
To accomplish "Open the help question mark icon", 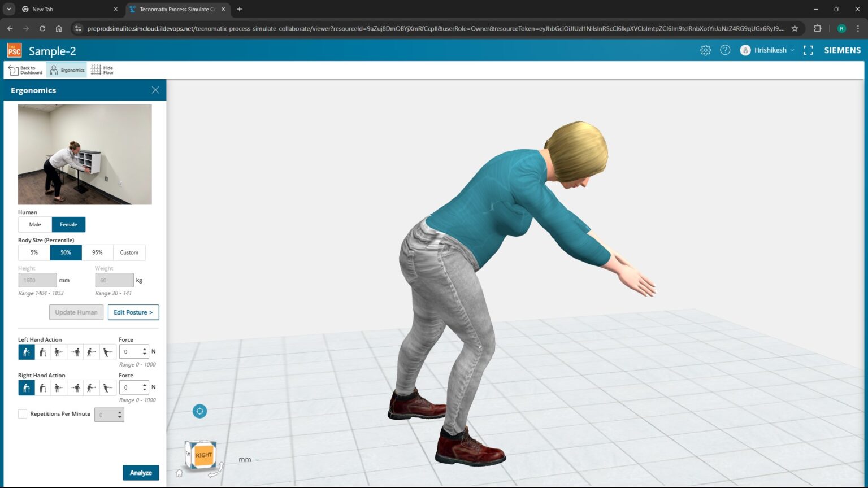I will tap(725, 50).
